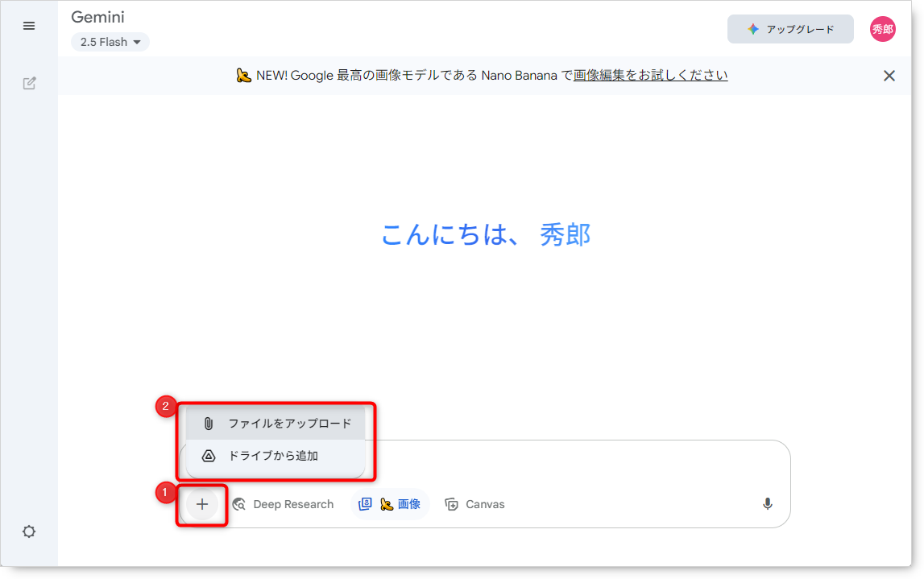Select the Deep Research tool

click(x=284, y=504)
